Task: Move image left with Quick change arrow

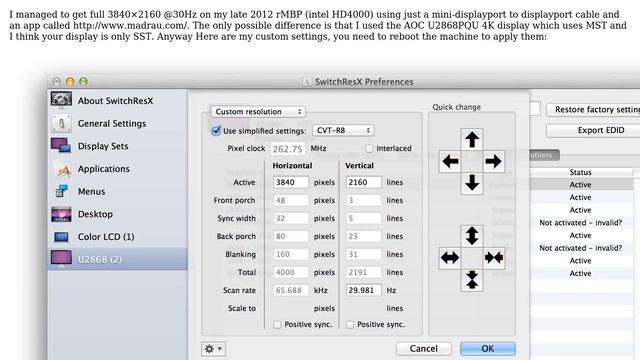Action: click(x=450, y=161)
